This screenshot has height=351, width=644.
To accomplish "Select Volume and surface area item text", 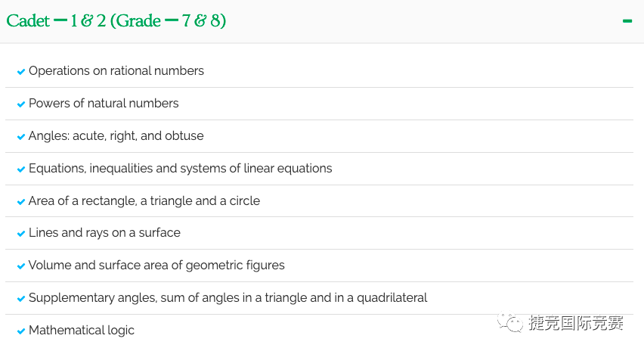I will (156, 265).
